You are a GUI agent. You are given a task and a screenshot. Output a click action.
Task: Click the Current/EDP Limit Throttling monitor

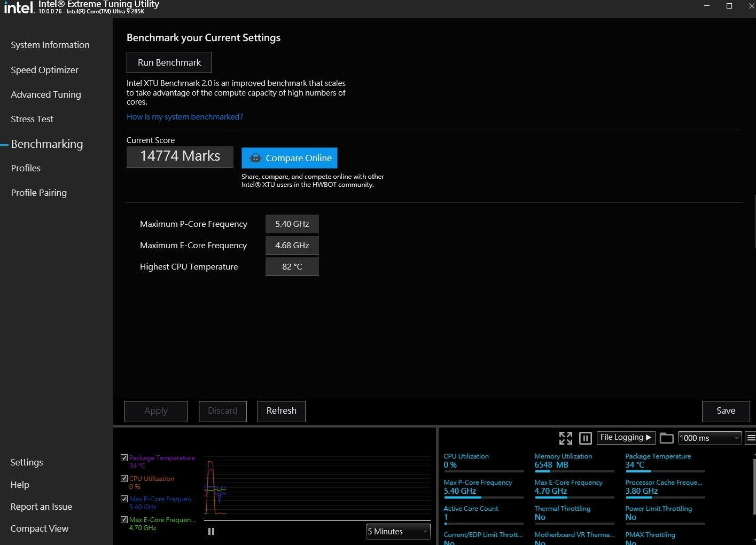pos(484,538)
